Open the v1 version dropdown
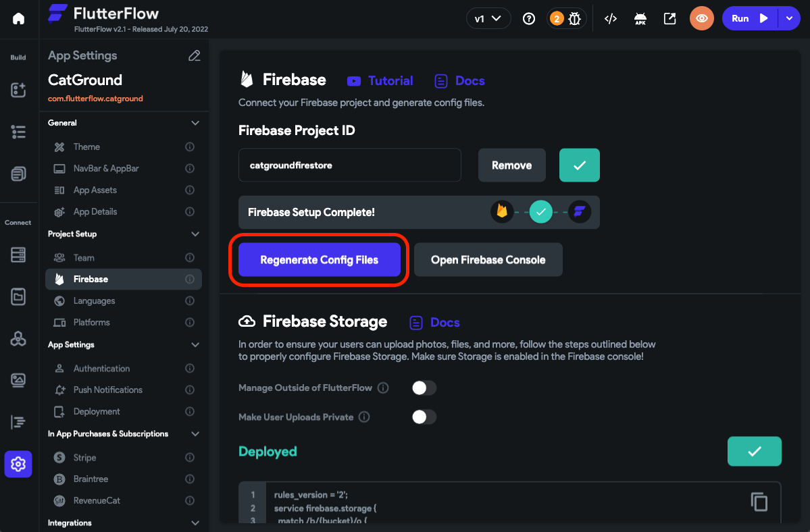Image resolution: width=810 pixels, height=532 pixels. point(488,19)
